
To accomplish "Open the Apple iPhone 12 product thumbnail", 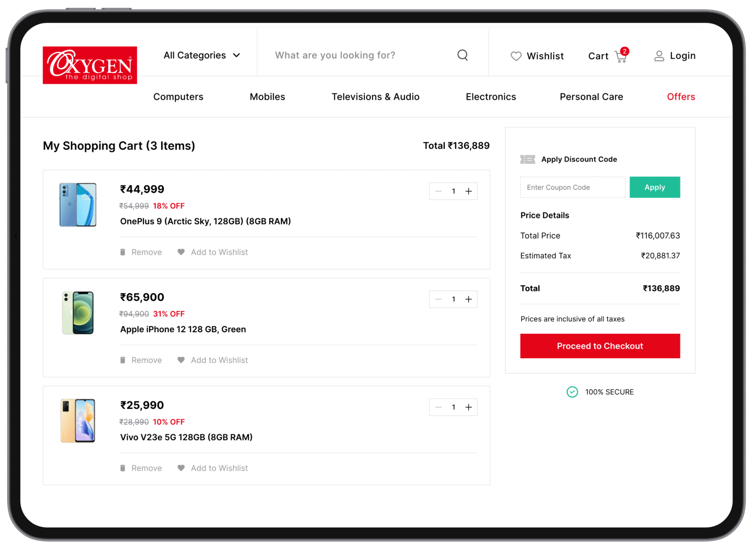I will pyautogui.click(x=78, y=313).
